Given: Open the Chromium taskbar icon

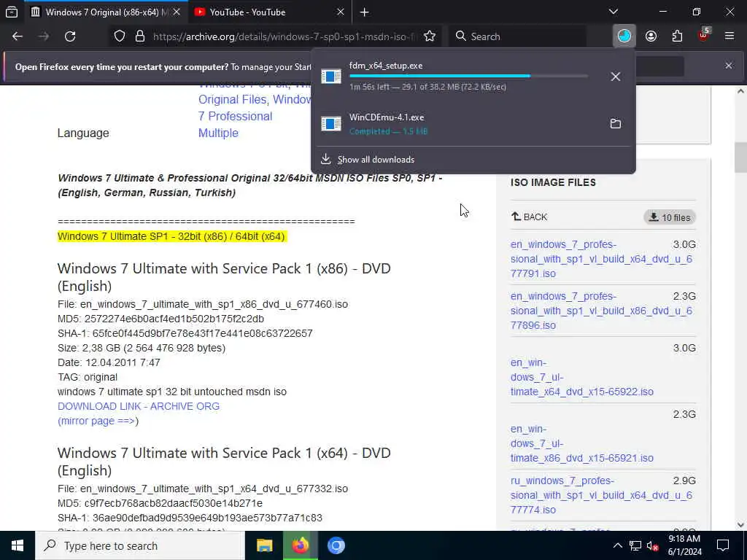Looking at the screenshot, I should pyautogui.click(x=336, y=545).
